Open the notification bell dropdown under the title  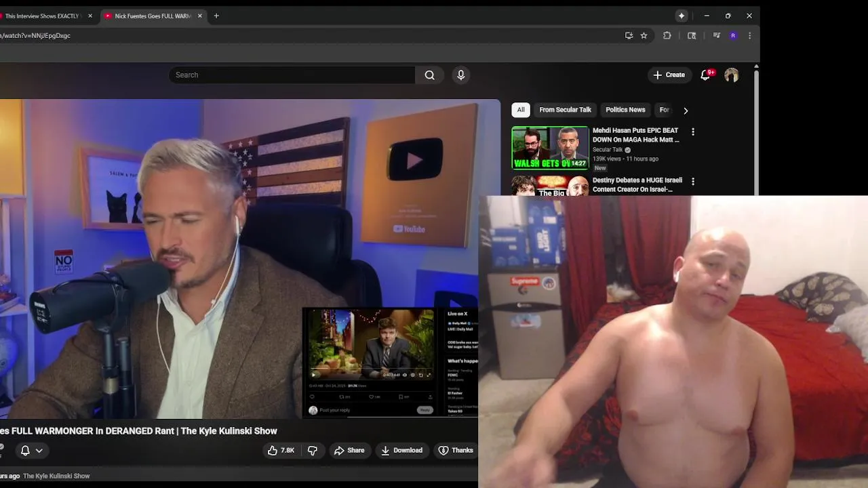[x=31, y=450]
